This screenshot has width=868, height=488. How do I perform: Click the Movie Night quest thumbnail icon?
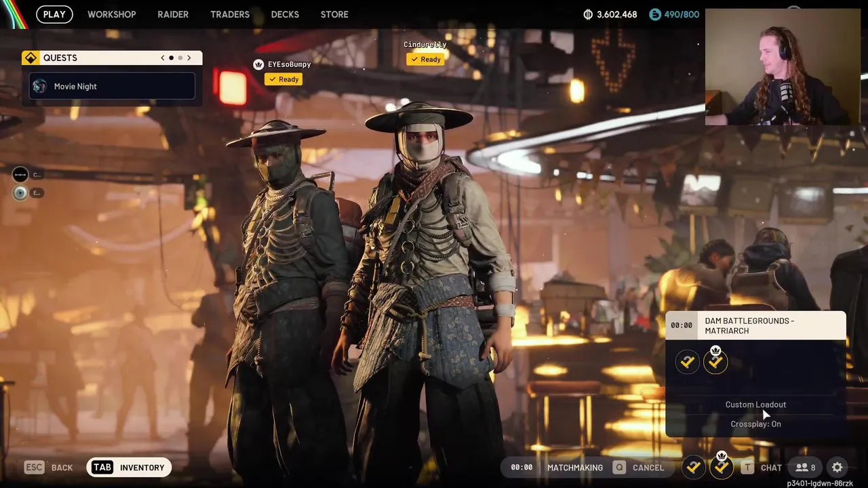tap(40, 86)
